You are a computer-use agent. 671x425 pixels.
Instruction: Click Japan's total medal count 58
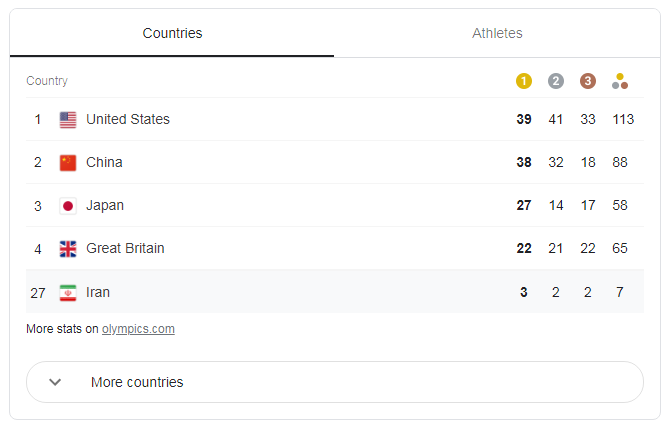[x=620, y=206]
